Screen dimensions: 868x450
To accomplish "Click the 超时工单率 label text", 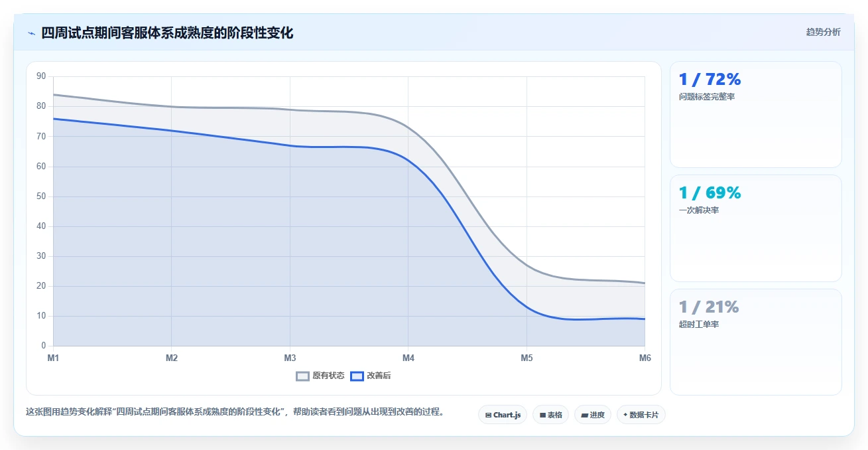I will 699,325.
